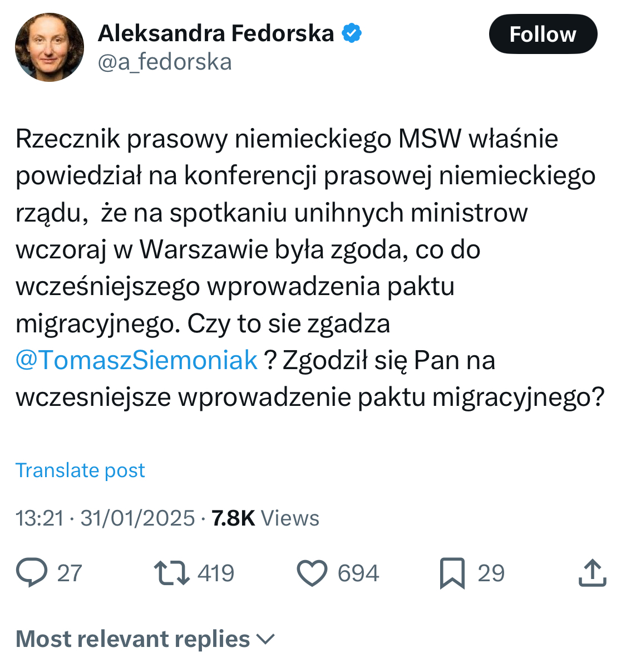Bookmark the post using the bookmark icon

pyautogui.click(x=452, y=573)
